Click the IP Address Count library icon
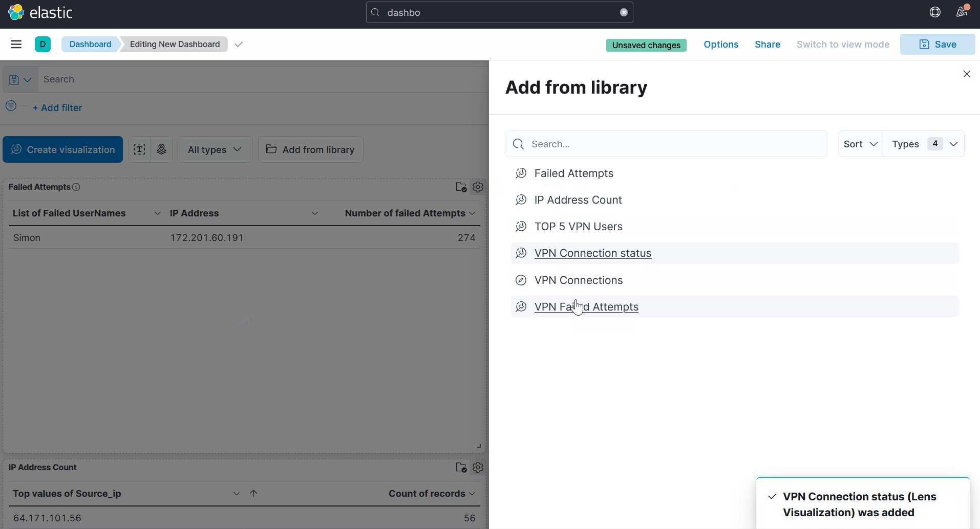980x529 pixels. pyautogui.click(x=461, y=468)
